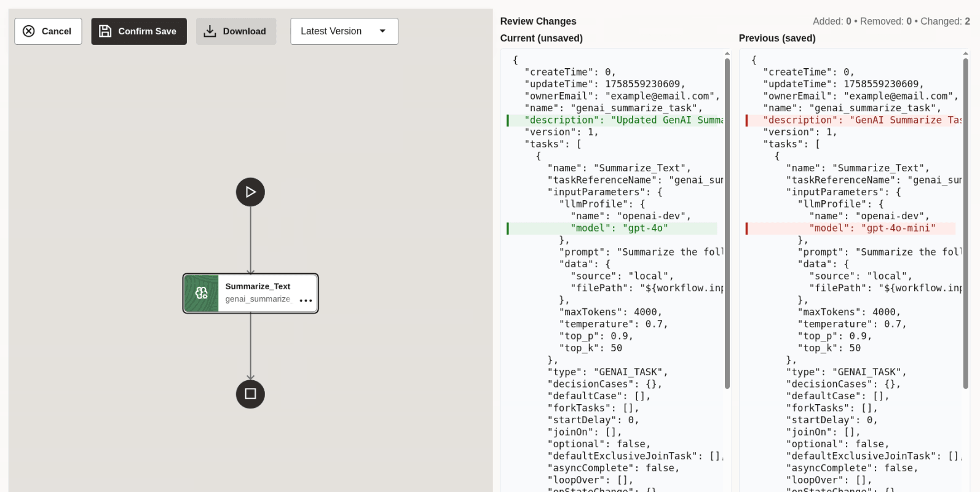Viewport: 980px width, 492px height.
Task: Click the Download button
Action: click(236, 31)
